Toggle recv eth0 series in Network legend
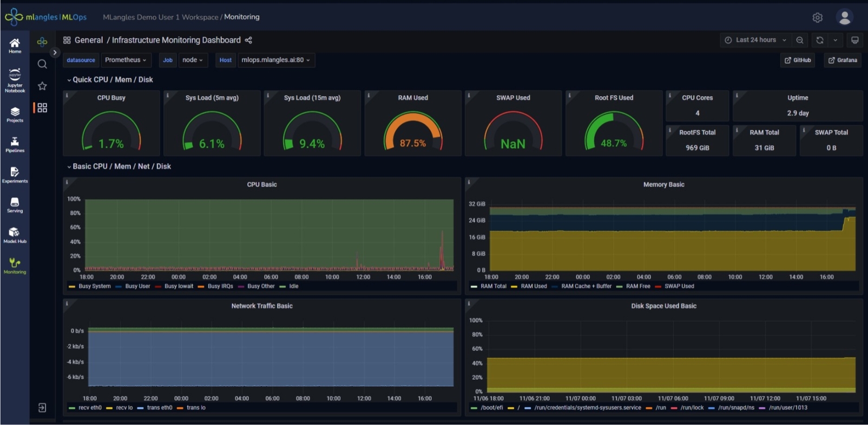Image resolution: width=868 pixels, height=425 pixels. [x=89, y=408]
